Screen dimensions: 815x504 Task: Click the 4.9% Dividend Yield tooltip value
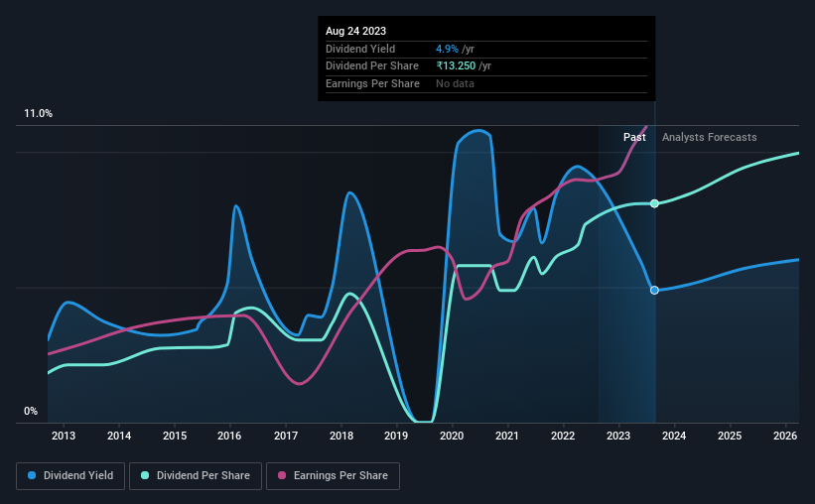point(447,49)
